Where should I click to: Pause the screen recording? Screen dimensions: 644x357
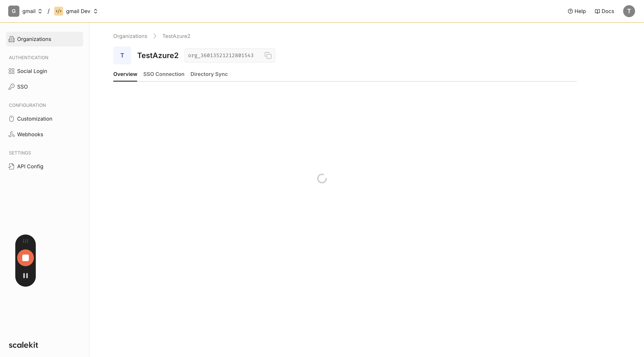tap(26, 276)
